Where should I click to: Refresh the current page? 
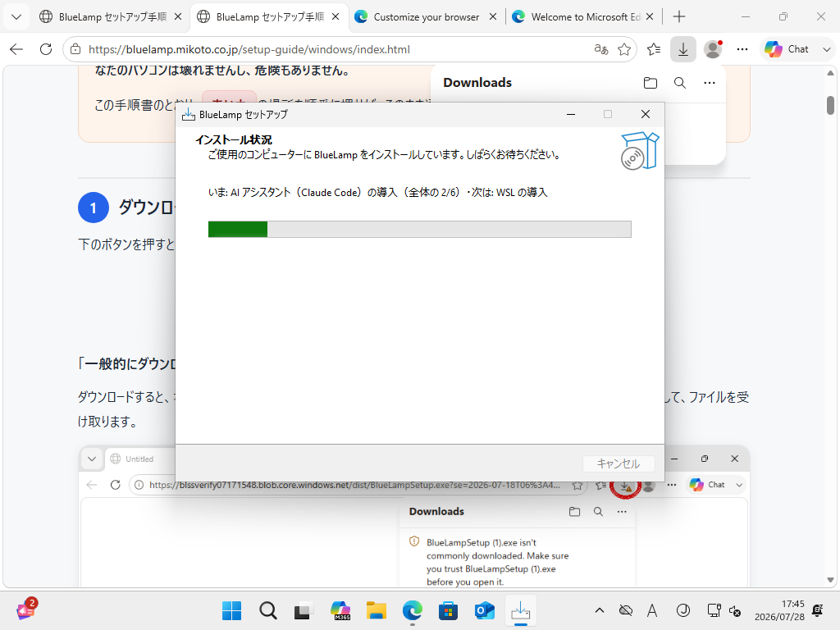(x=46, y=49)
